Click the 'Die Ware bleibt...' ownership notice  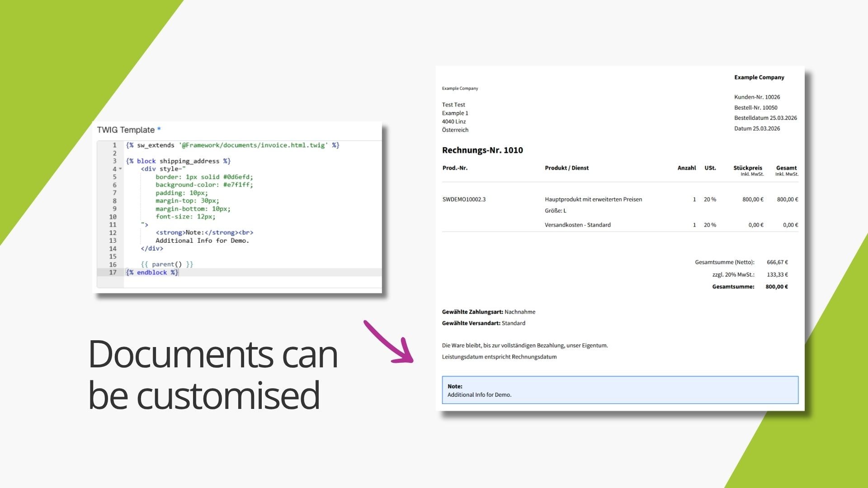525,346
